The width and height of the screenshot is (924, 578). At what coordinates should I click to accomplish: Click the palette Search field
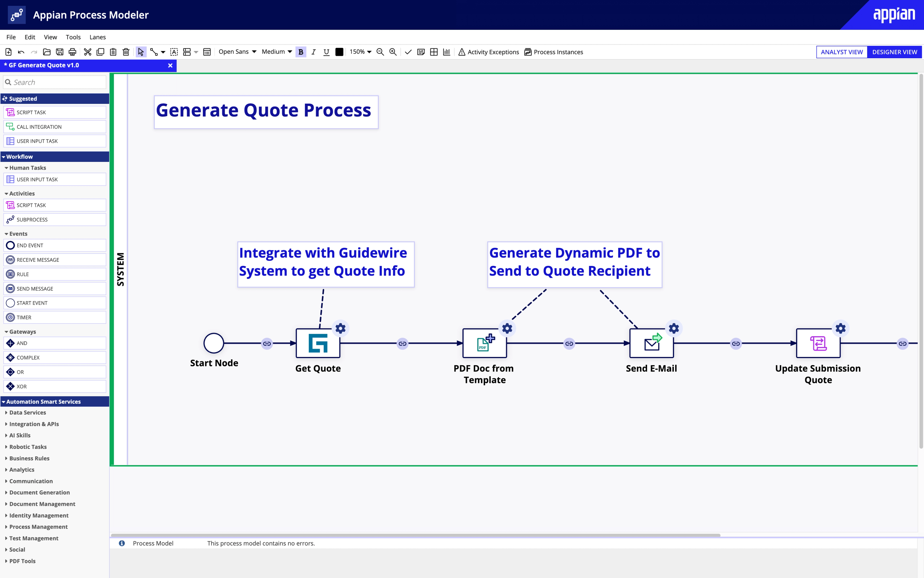coord(55,82)
